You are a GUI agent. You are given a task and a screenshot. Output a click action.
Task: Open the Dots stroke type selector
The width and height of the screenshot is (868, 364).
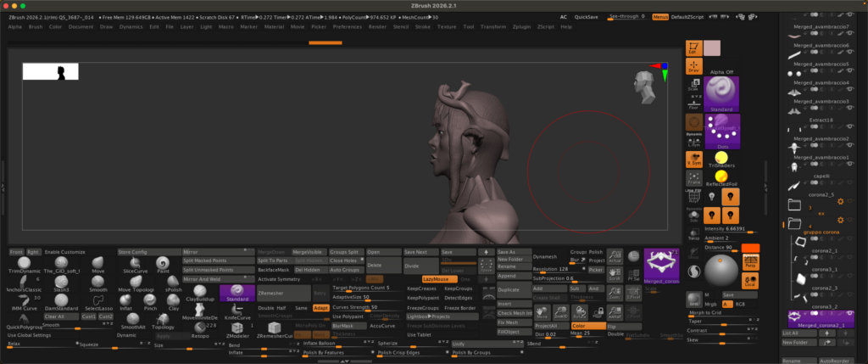721,132
